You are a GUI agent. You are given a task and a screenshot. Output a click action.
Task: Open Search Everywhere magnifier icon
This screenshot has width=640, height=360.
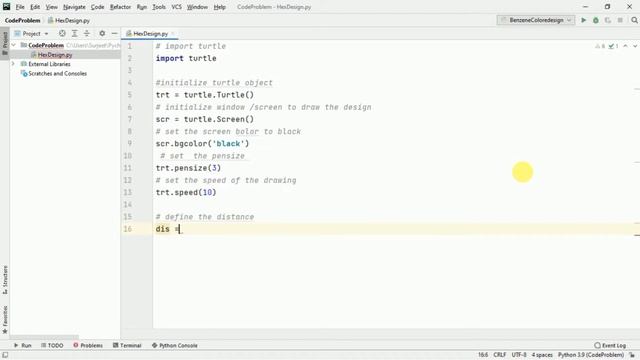(634, 20)
